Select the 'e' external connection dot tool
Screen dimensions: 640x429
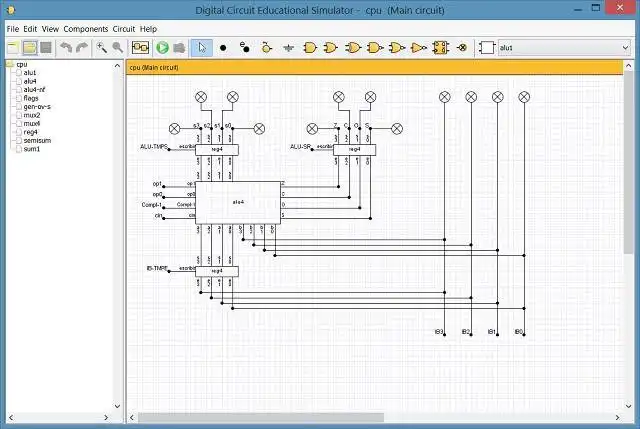(x=244, y=47)
